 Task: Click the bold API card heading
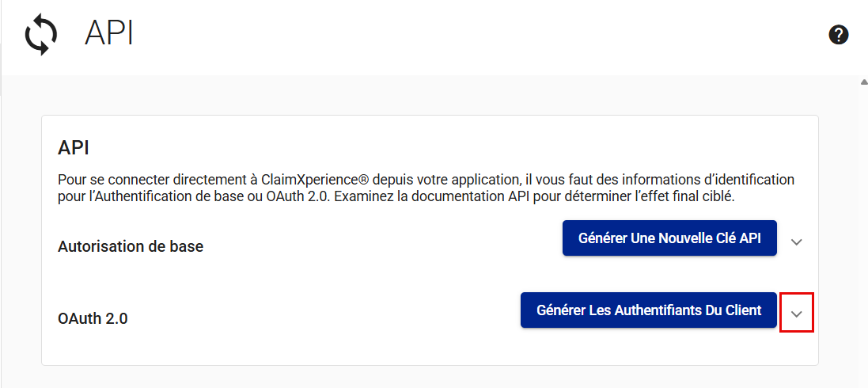74,148
